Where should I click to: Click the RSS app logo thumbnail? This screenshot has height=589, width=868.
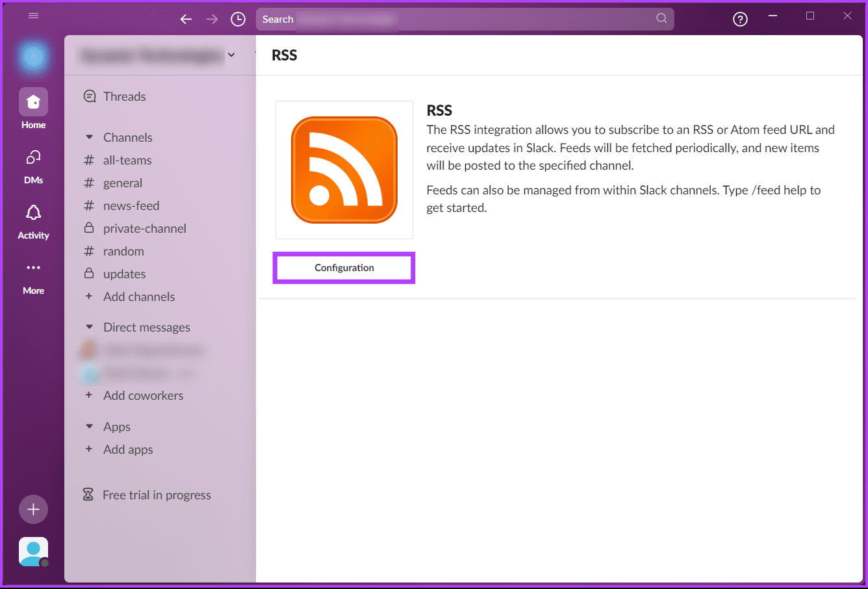tap(344, 170)
